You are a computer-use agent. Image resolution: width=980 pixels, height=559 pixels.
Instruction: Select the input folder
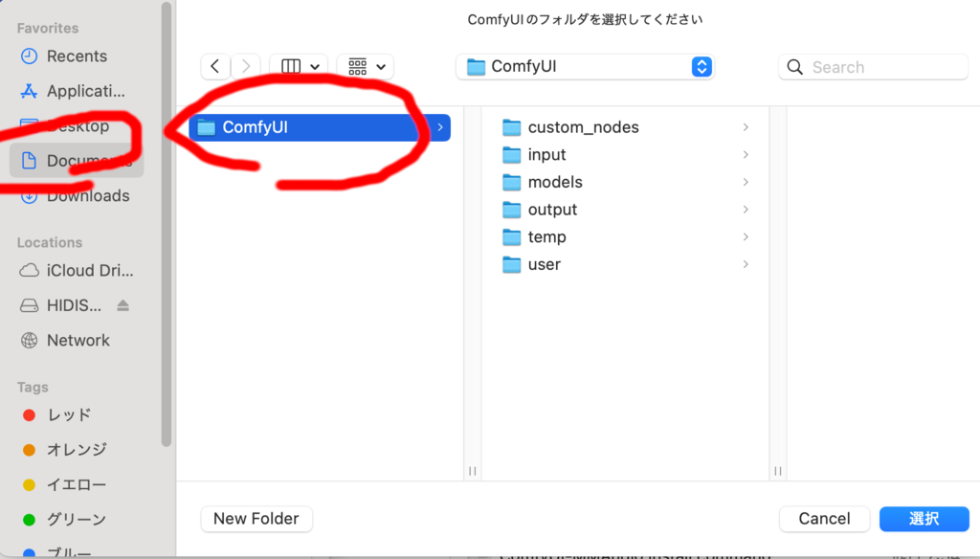625,155
